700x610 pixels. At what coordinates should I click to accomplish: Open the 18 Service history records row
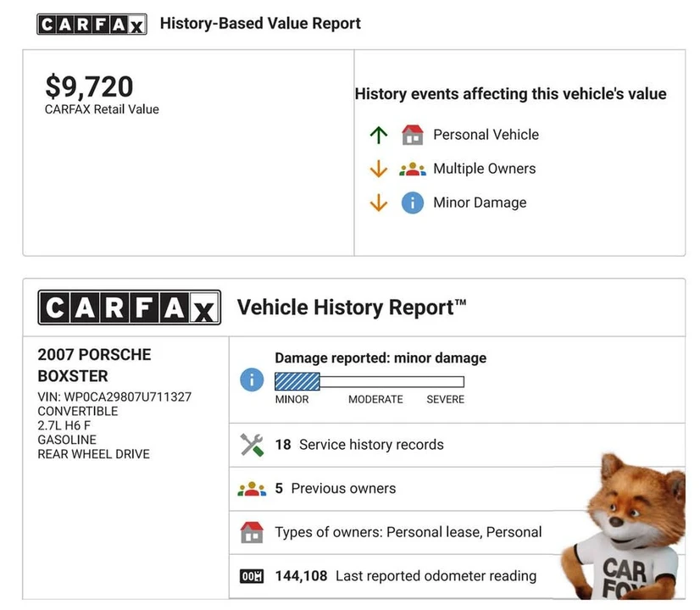[457, 445]
